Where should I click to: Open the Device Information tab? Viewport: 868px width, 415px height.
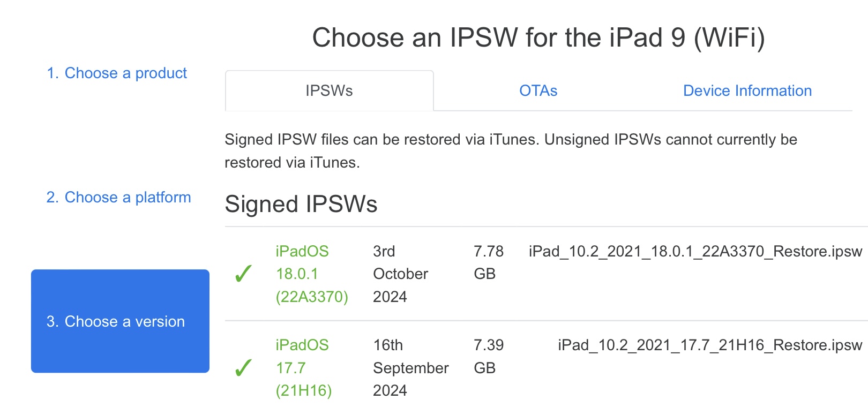(x=747, y=90)
